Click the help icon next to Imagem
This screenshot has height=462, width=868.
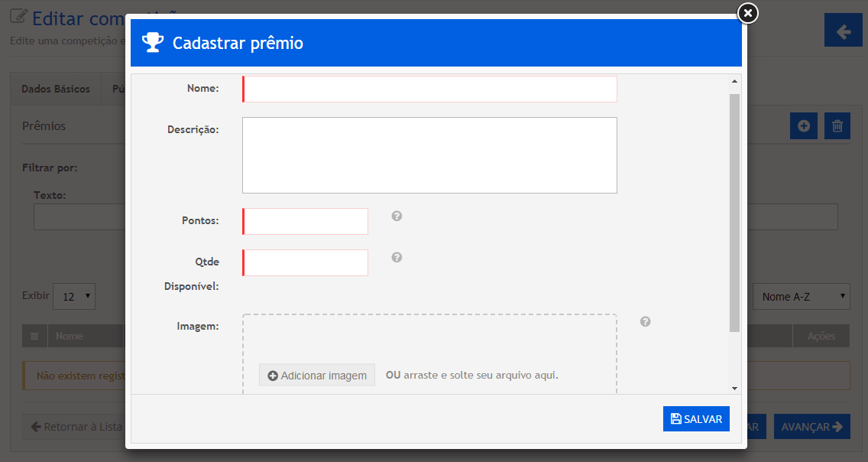pyautogui.click(x=645, y=322)
